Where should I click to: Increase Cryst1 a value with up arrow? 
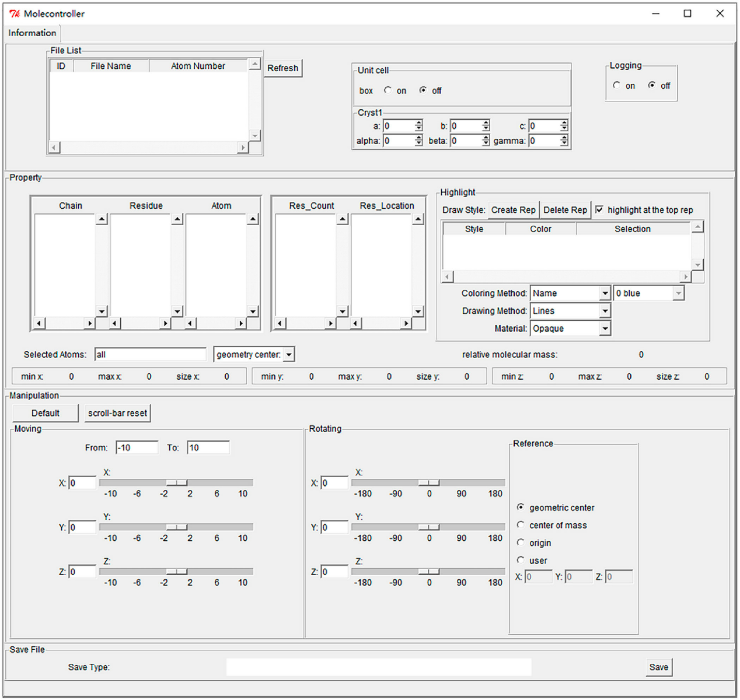pos(418,123)
